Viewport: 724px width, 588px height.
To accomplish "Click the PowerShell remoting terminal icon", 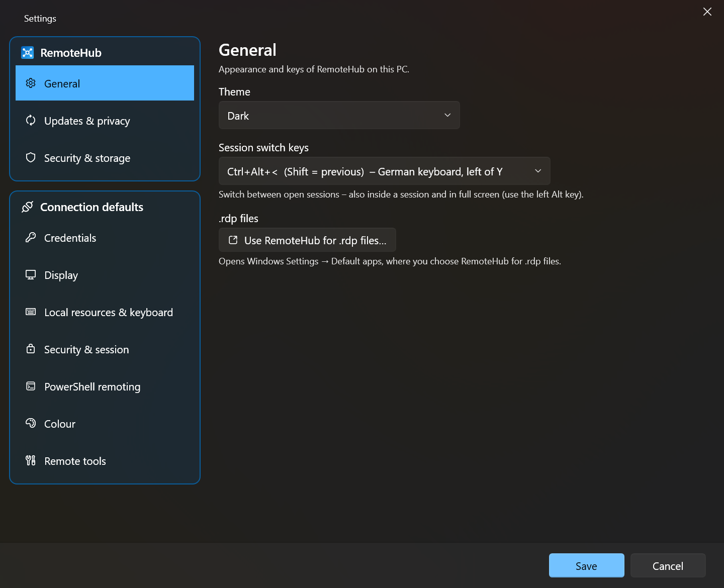I will point(31,386).
